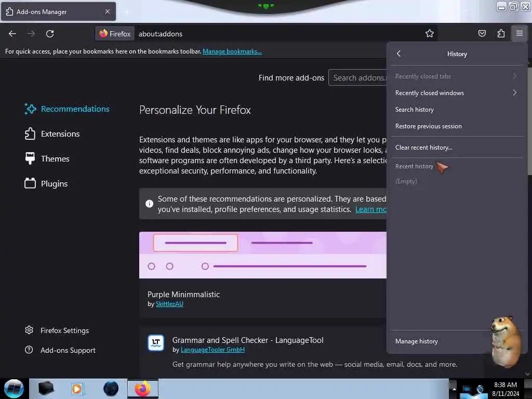
Task: Click the Grammar and Spell Checker title
Action: 248,340
